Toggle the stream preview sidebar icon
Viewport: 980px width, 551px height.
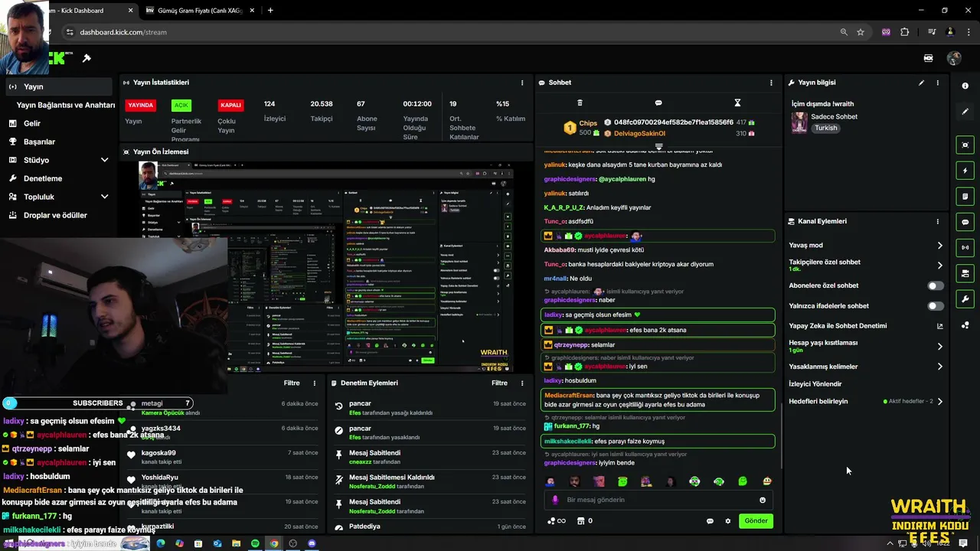965,145
